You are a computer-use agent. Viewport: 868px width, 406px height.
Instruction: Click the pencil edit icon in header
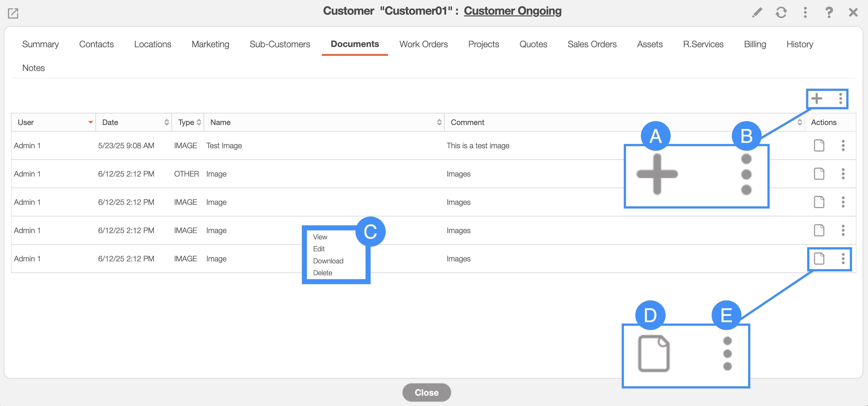(x=757, y=13)
